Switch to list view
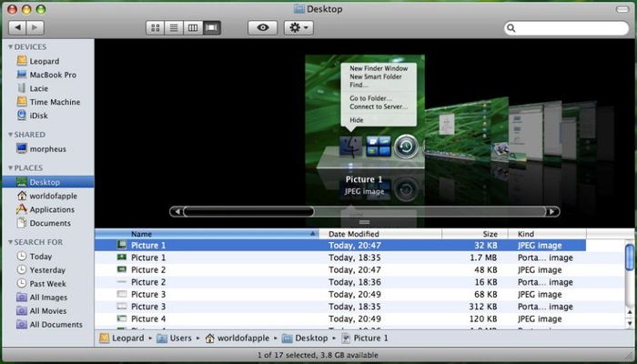 [174, 27]
